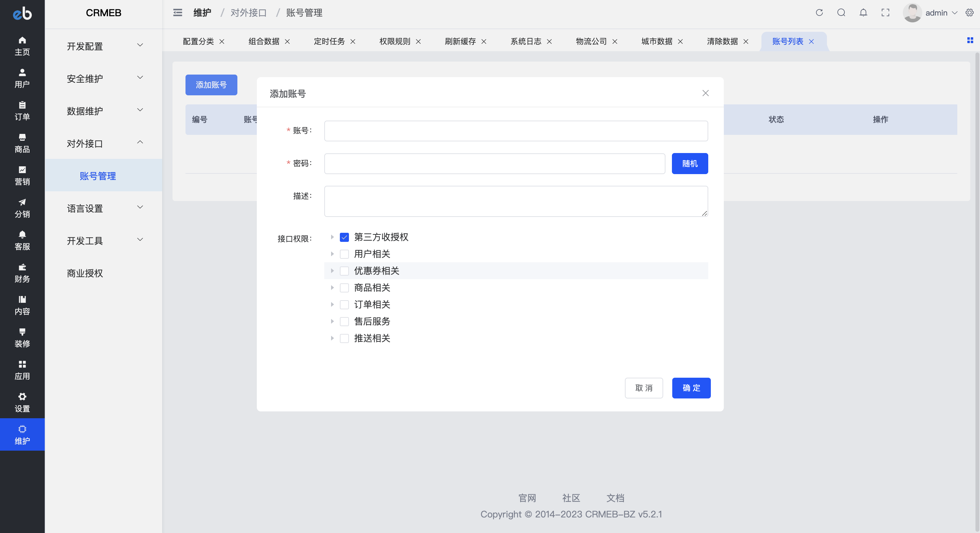Check the 商品相关 checkbox
The height and width of the screenshot is (533, 980).
click(344, 288)
